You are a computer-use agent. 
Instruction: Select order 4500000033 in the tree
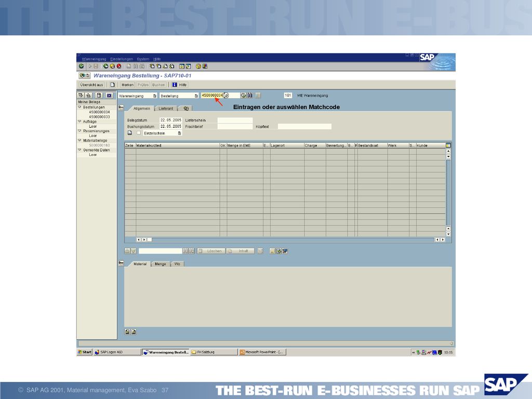point(99,116)
